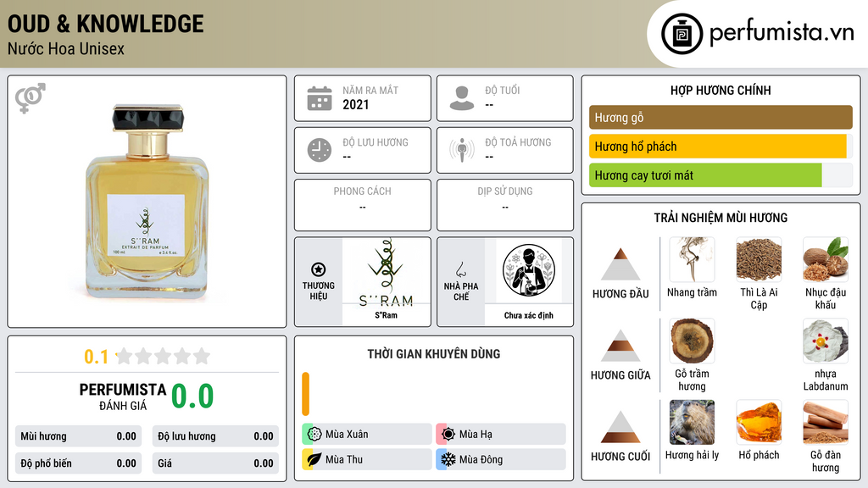The width and height of the screenshot is (868, 488).
Task: Click the 0.1 user rating value
Action: (x=96, y=357)
